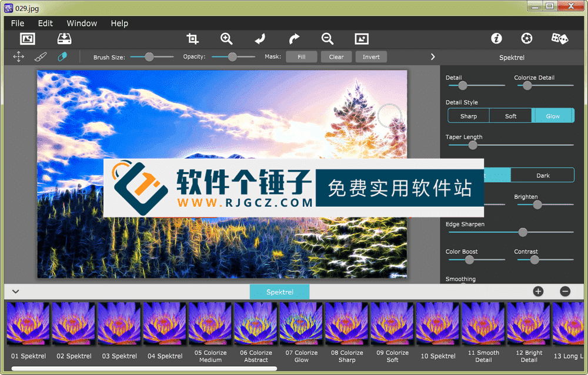This screenshot has height=375, width=588.
Task: Click the Redo arrow icon
Action: click(294, 39)
